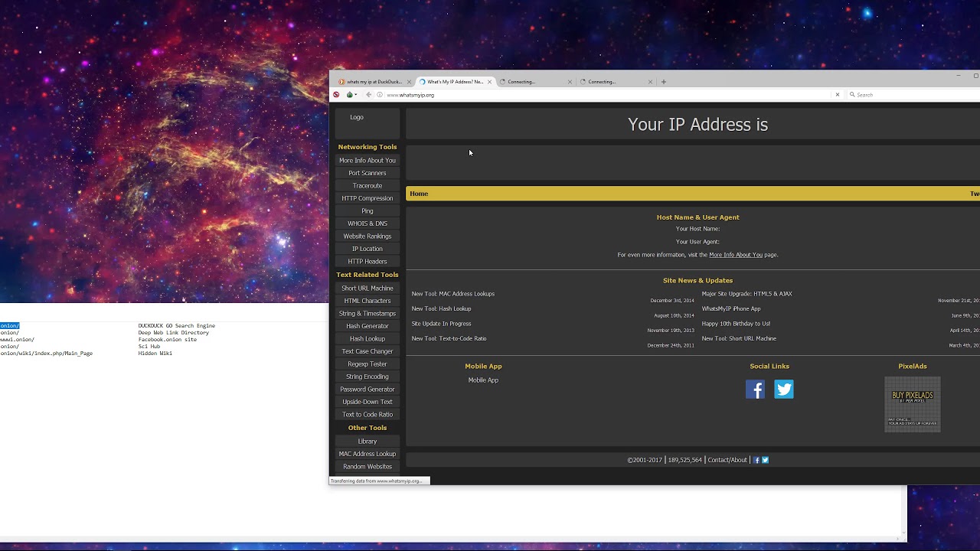The image size is (980, 551).
Task: Open news item New Tool: Hash Lookup
Action: coord(442,309)
